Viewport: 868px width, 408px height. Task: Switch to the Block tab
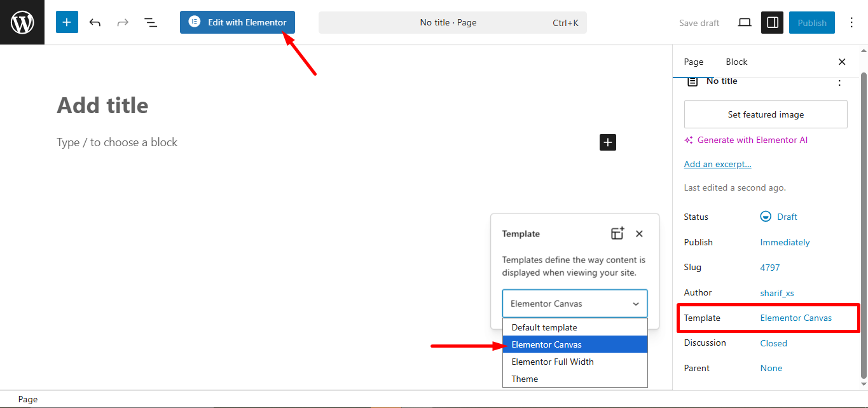pos(736,62)
